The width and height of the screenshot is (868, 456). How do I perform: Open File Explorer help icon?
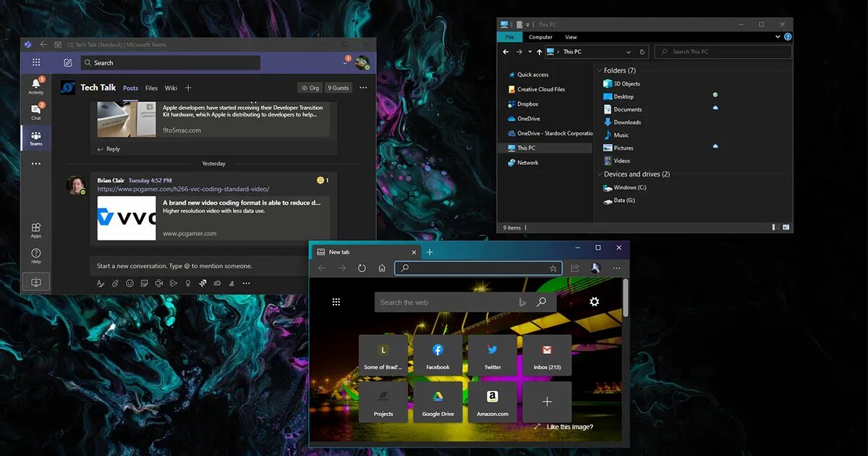point(788,37)
